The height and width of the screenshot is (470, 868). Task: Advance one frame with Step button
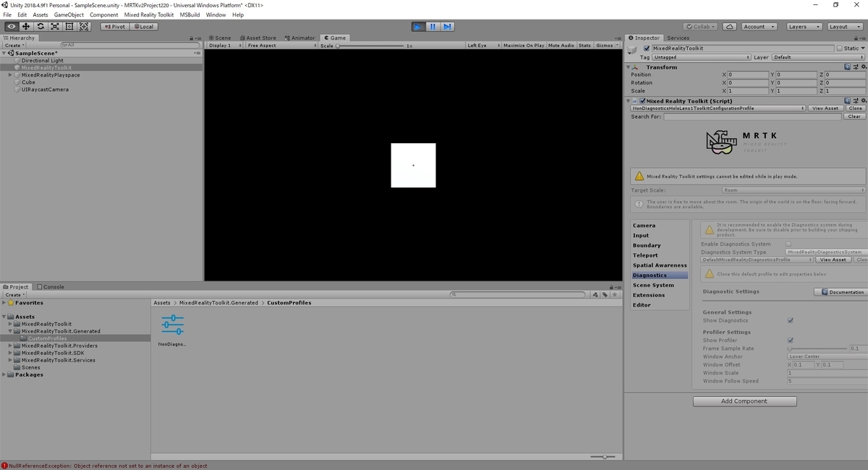(x=448, y=27)
